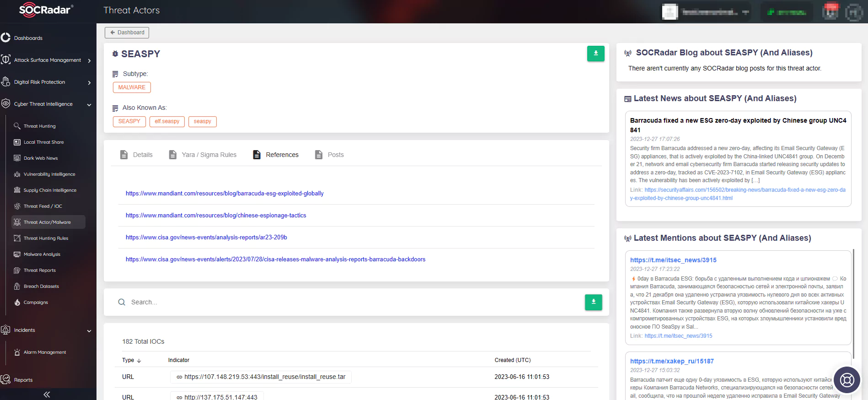
Task: Click the MALWARE subtype tag
Action: coord(132,87)
